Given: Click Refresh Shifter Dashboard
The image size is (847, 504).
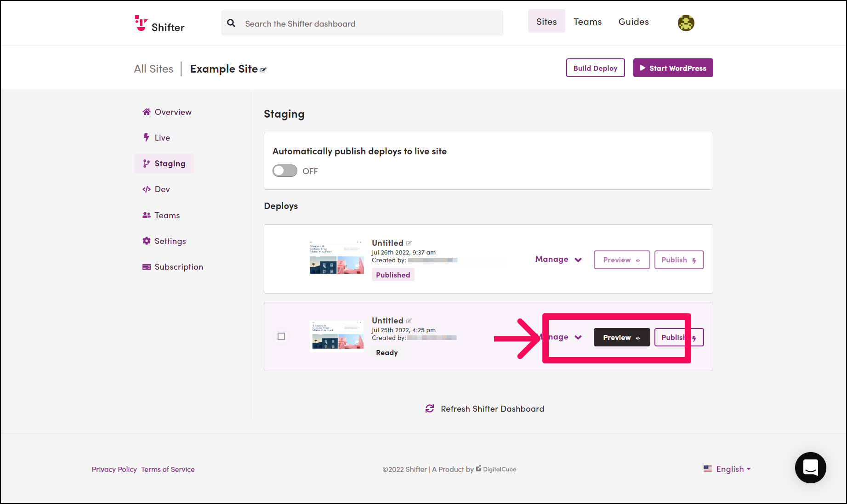Looking at the screenshot, I should click(484, 409).
